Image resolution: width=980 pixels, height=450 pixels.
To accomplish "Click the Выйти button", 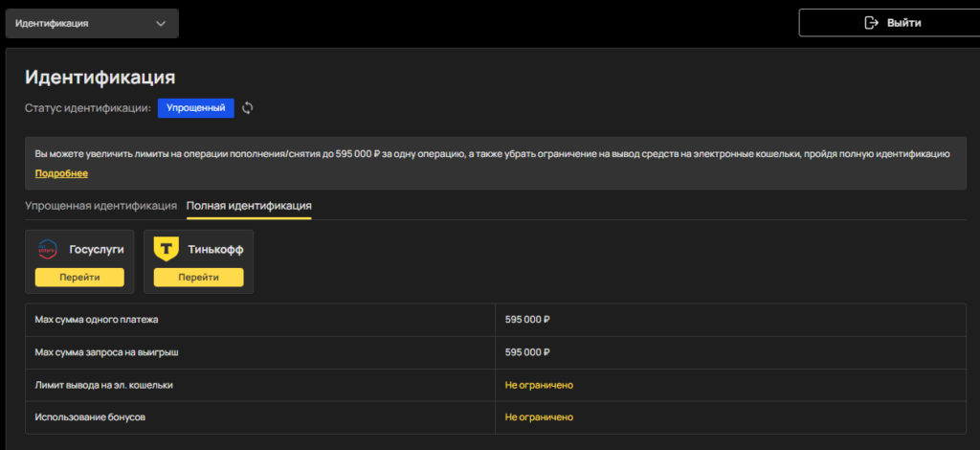I will (889, 23).
